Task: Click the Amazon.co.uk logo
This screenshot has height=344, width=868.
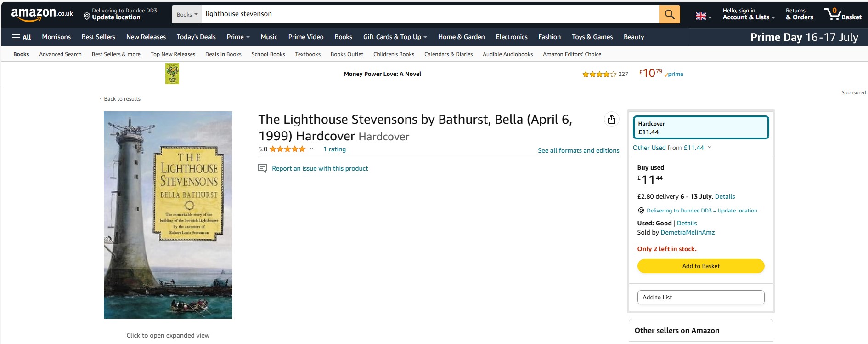Action: [42, 14]
